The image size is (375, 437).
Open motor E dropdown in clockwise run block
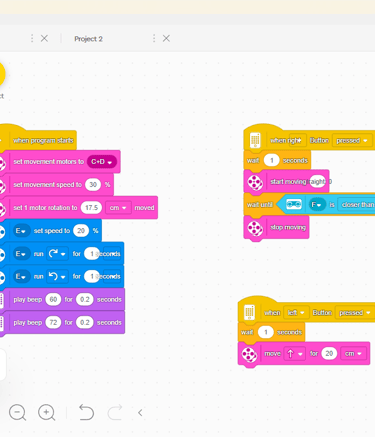tap(21, 254)
